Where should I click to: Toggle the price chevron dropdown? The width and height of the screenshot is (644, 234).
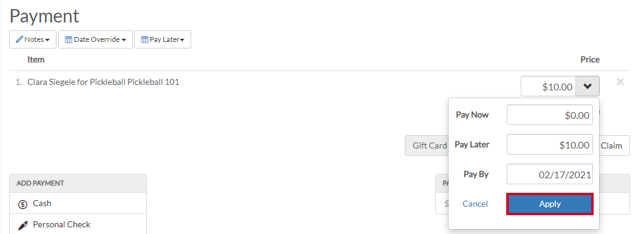pos(588,86)
